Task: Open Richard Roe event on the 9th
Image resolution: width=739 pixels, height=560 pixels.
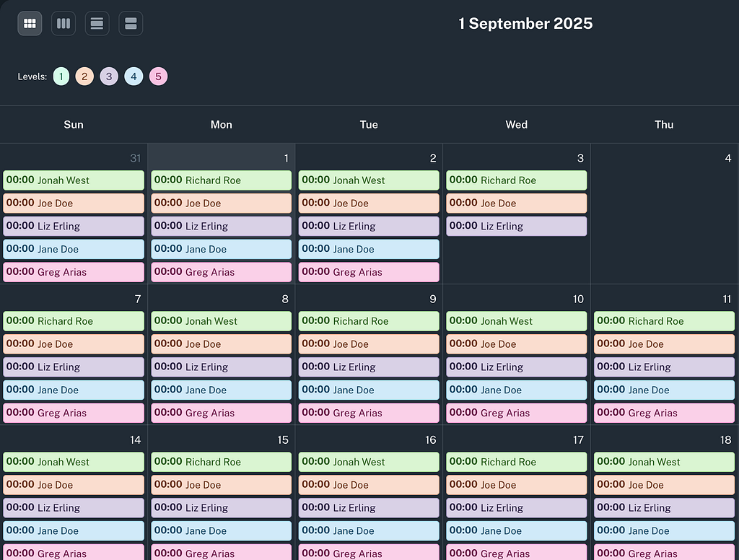Action: tap(369, 321)
